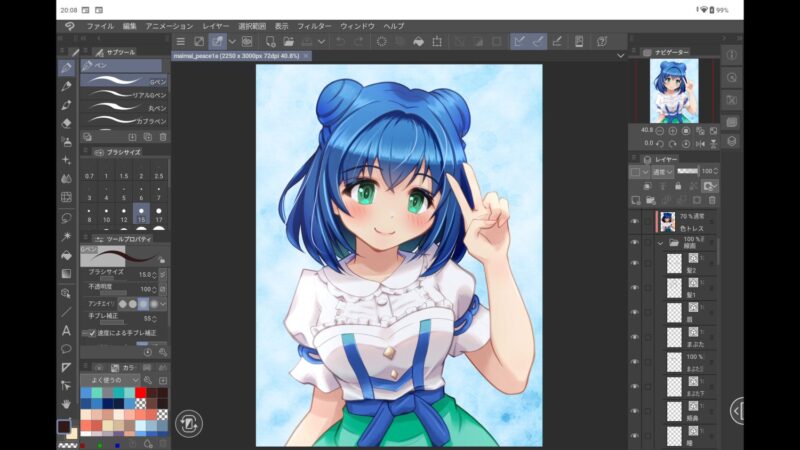Screen dimensions: 800x450
Task: Click the round quick access button near canvas
Action: pyautogui.click(x=188, y=422)
